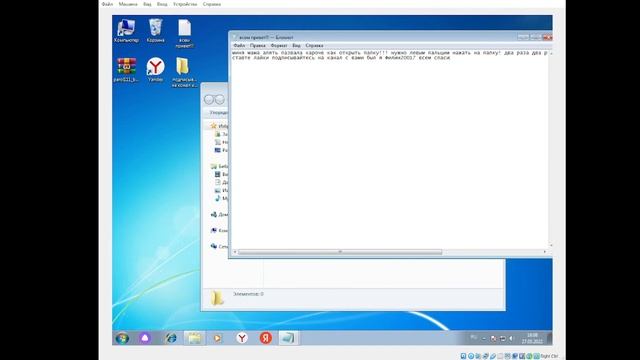Switch to File Explorer on the taskbar
This screenshot has height=360, width=640.
click(194, 338)
